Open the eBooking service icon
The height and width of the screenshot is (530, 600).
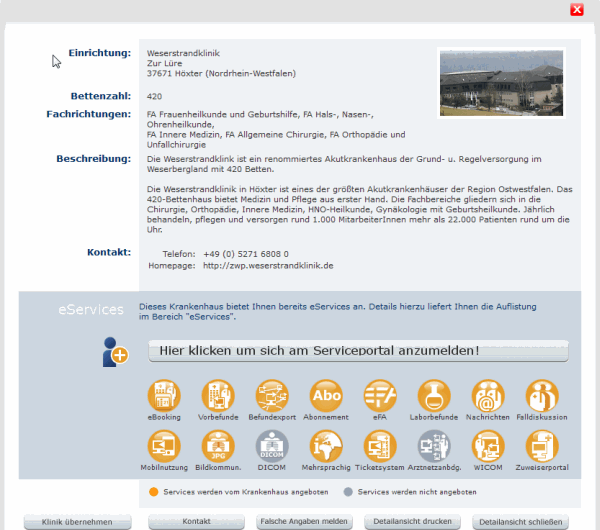pyautogui.click(x=164, y=395)
